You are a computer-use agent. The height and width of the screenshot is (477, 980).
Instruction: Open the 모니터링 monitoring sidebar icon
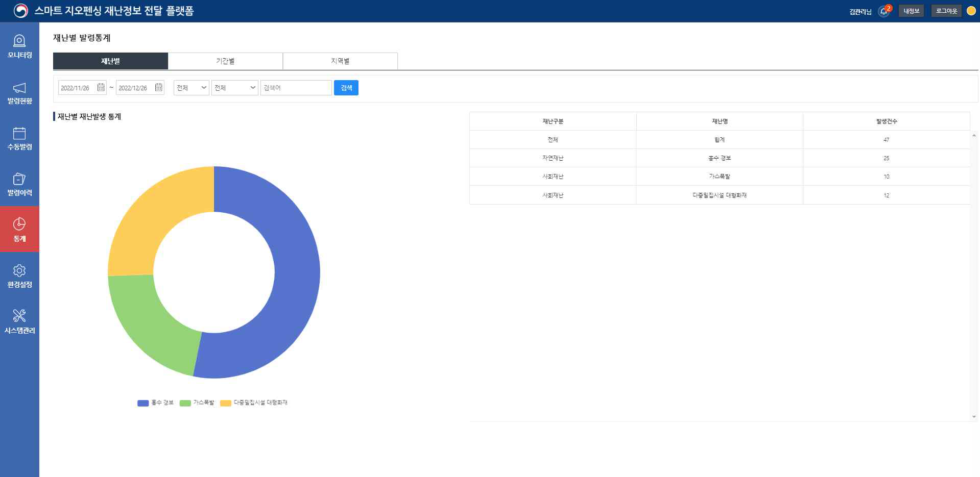[19, 41]
